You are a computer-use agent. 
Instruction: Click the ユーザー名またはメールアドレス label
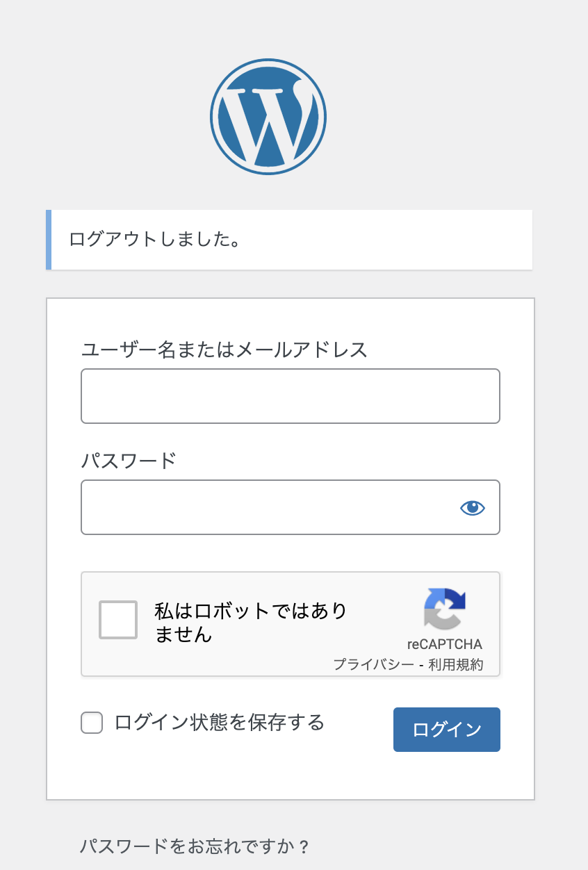[x=224, y=349]
